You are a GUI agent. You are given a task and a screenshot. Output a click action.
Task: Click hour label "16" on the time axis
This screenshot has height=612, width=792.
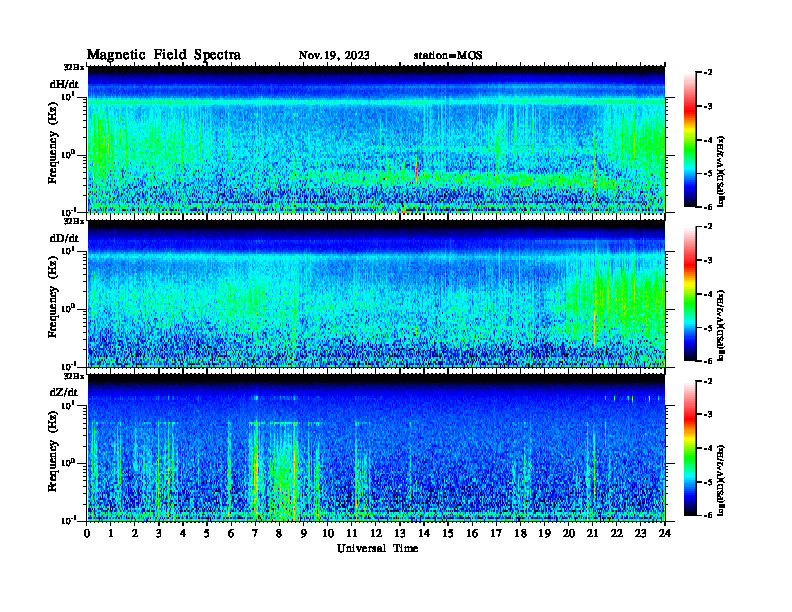click(472, 534)
